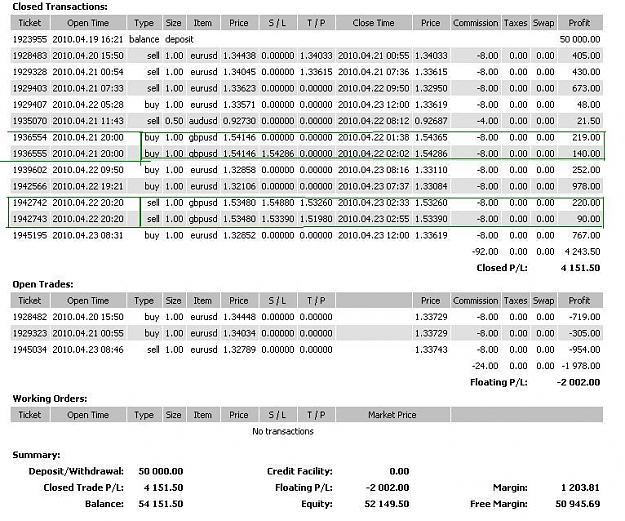Viewport: 625px width, 521px height.
Task: Click the Close Time column header
Action: point(373,23)
